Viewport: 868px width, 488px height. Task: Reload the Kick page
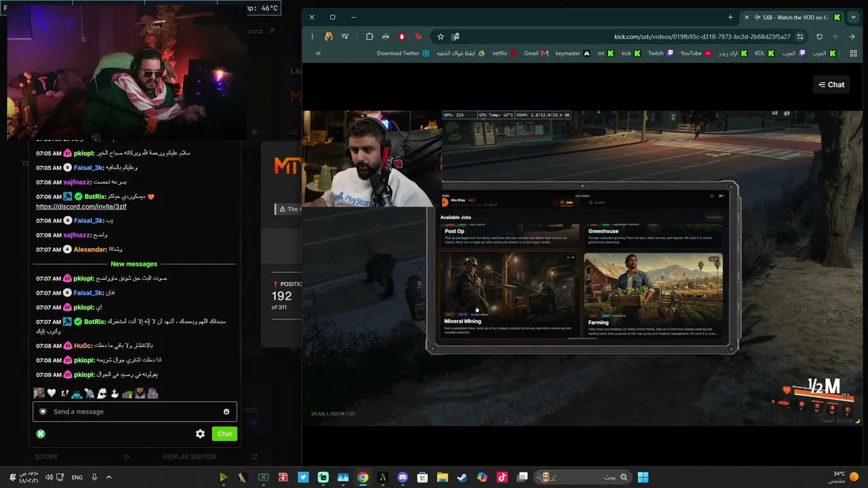click(x=819, y=37)
